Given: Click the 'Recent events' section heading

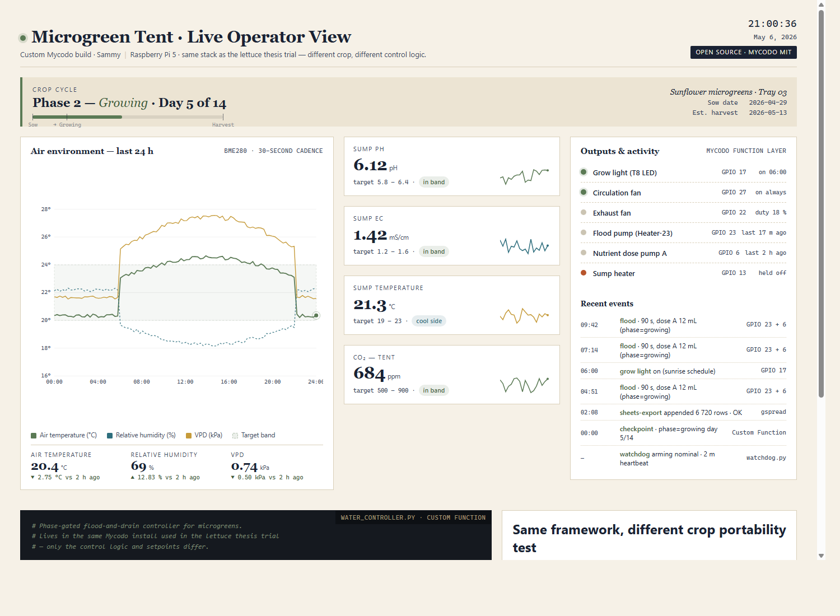Looking at the screenshot, I should pos(607,304).
